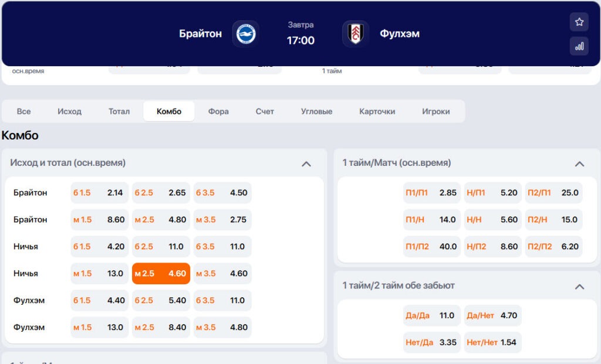Choose Нет/Нет odds 1.54
601x364 pixels.
pyautogui.click(x=492, y=342)
